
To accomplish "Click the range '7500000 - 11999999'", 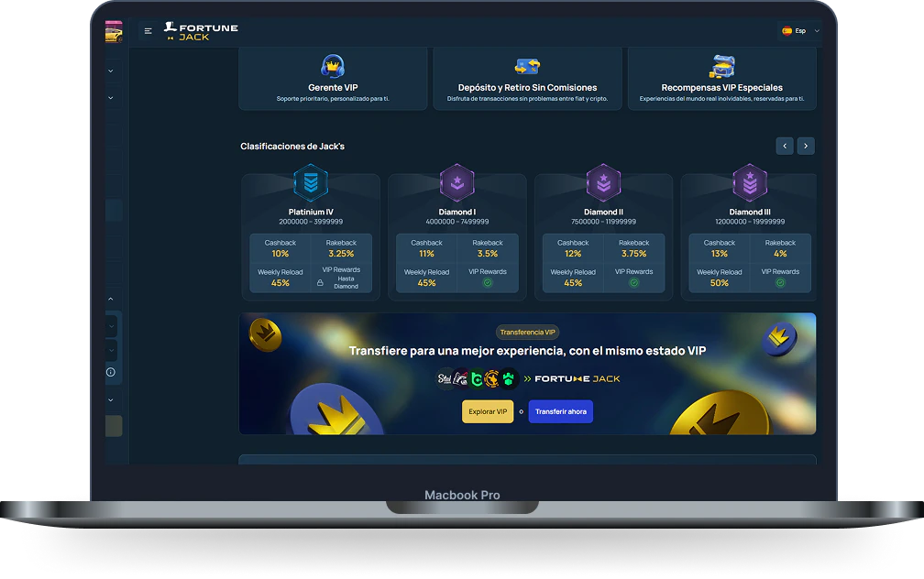I will [603, 222].
